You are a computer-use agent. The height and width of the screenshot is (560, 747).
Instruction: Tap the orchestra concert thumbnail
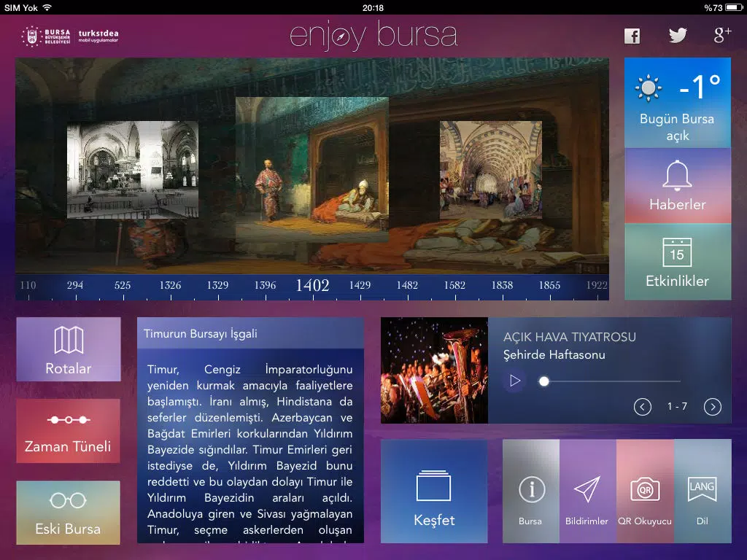click(435, 370)
